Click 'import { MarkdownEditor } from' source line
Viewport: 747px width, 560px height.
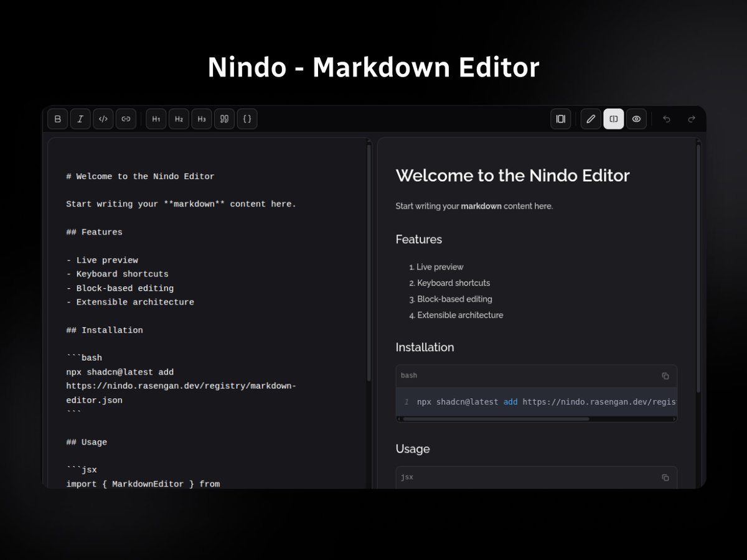tap(143, 483)
